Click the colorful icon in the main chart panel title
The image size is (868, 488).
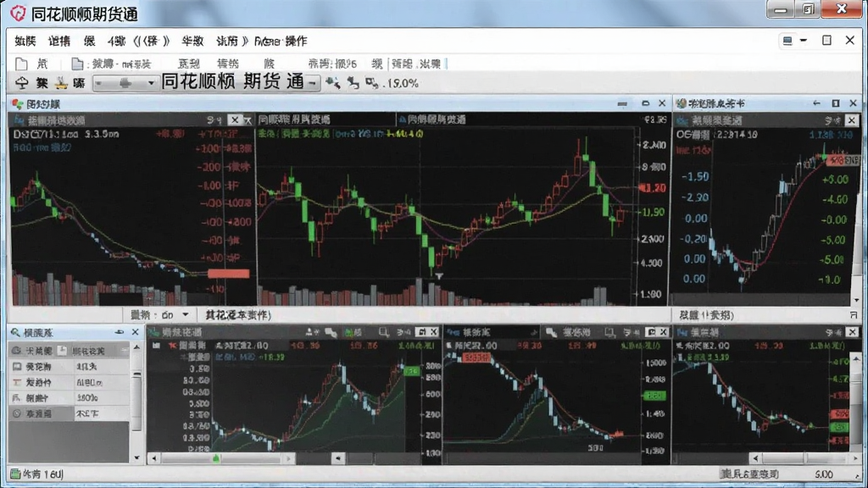coord(17,104)
